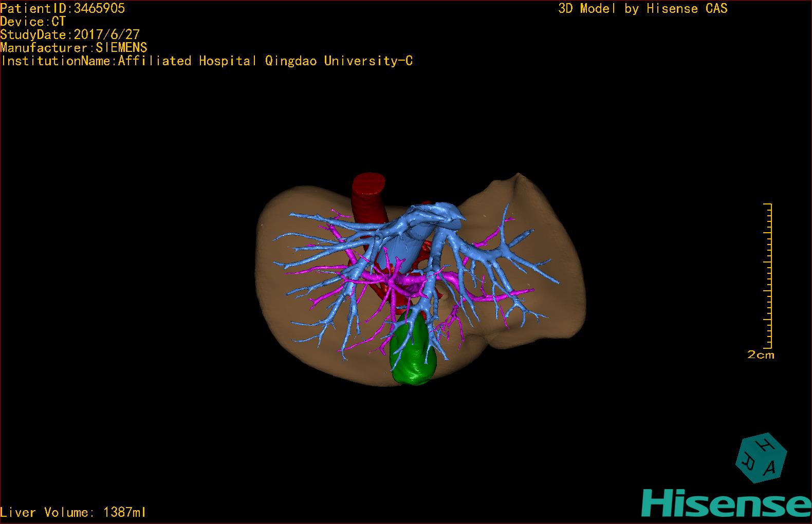Click the '3D Model by Hisense CAS' label

point(643,9)
